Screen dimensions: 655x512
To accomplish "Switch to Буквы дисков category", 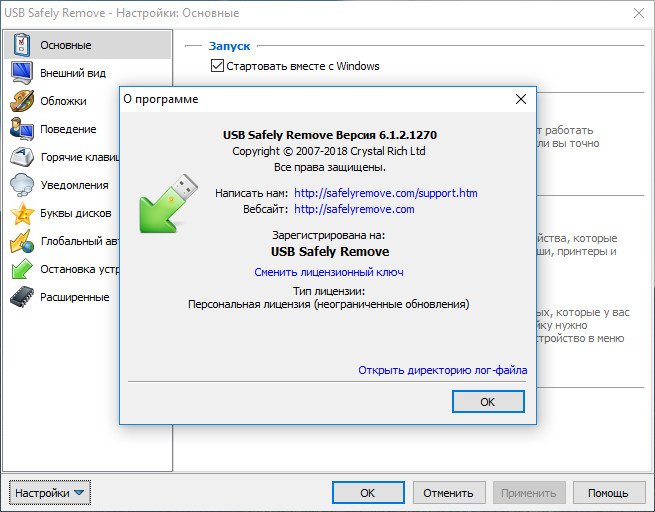I will pos(76,213).
